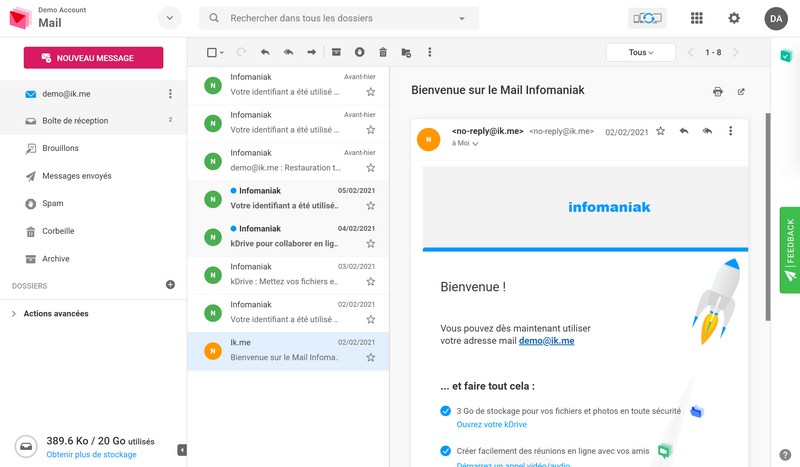Click the help question mark icon
The height and width of the screenshot is (467, 800).
coord(785,455)
